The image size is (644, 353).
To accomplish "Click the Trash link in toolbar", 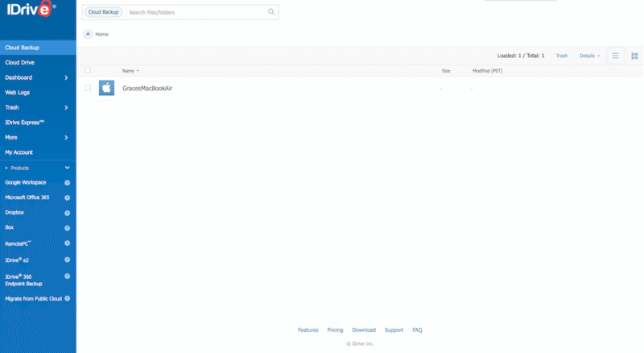I will (x=562, y=56).
